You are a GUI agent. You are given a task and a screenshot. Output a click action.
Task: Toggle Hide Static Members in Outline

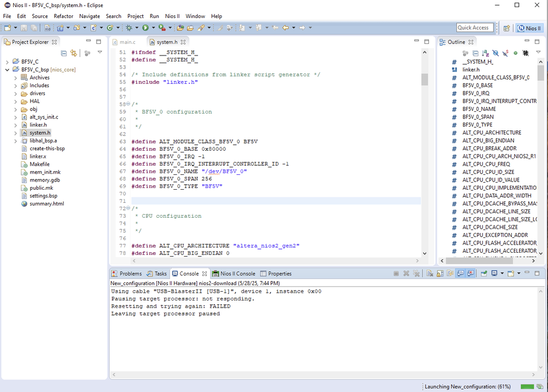pos(505,53)
